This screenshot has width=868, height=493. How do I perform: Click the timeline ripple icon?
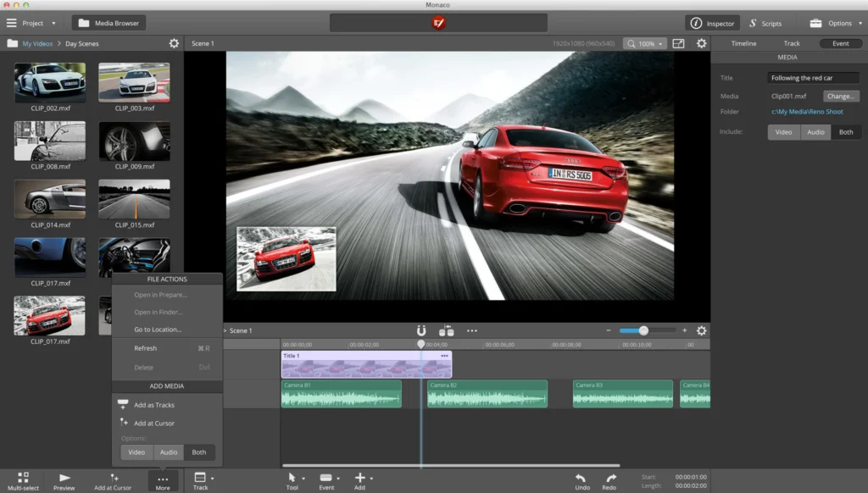[446, 331]
